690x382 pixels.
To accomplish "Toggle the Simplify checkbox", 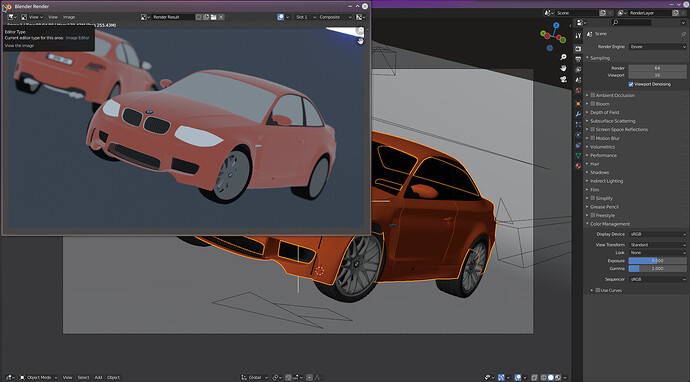I will (593, 198).
